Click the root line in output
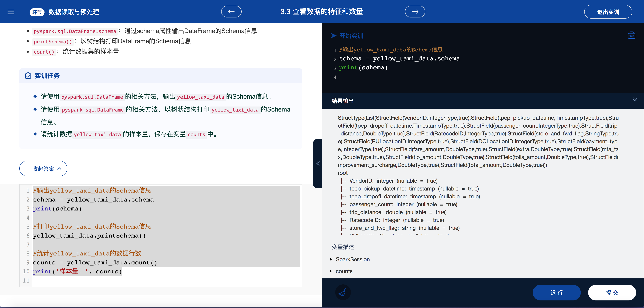This screenshot has height=308, width=644. [x=342, y=173]
